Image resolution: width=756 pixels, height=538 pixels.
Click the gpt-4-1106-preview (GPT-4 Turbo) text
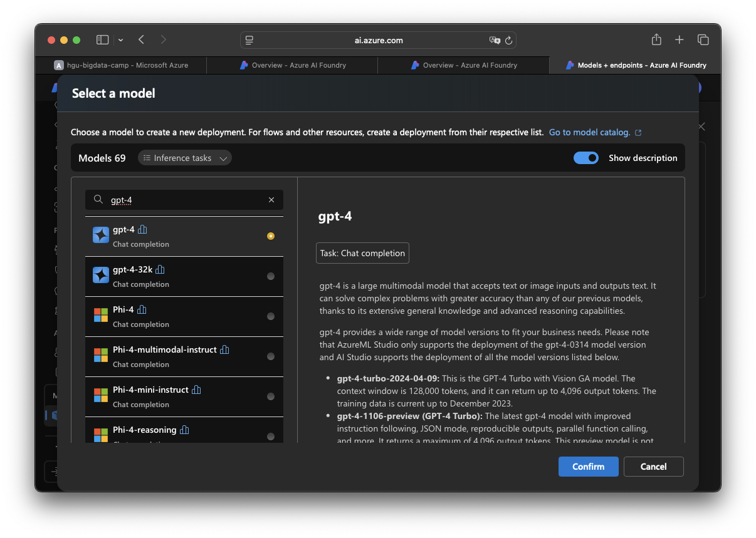point(410,416)
